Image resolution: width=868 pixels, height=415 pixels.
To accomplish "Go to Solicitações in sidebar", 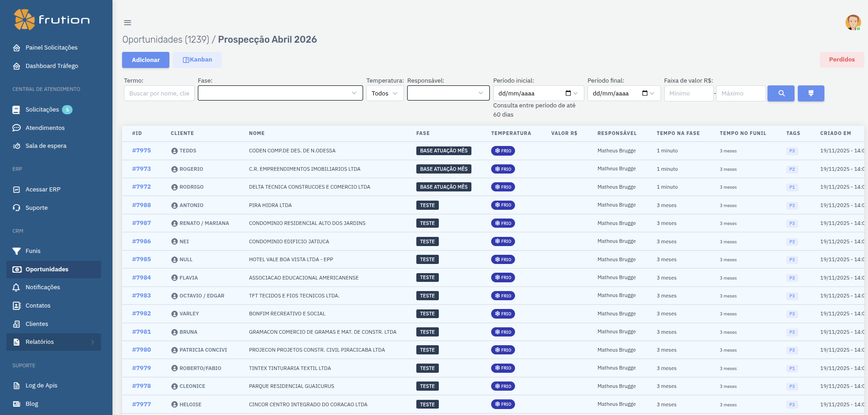I will (x=42, y=110).
